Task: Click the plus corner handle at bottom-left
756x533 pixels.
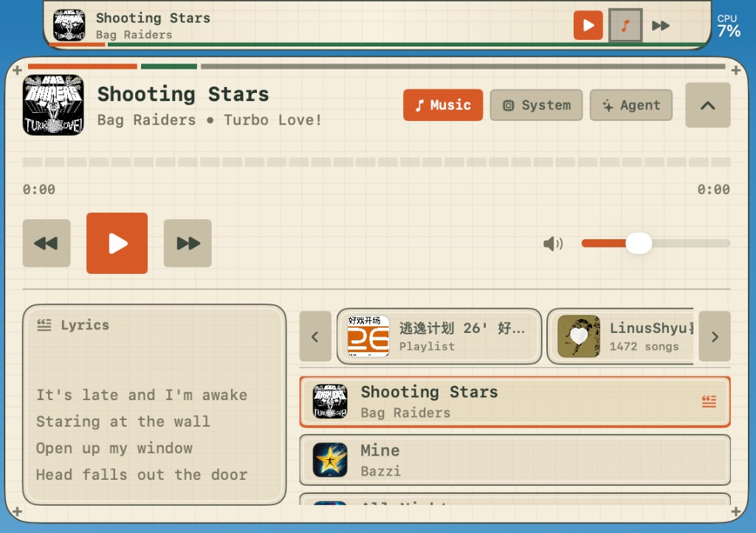Action: click(x=18, y=512)
